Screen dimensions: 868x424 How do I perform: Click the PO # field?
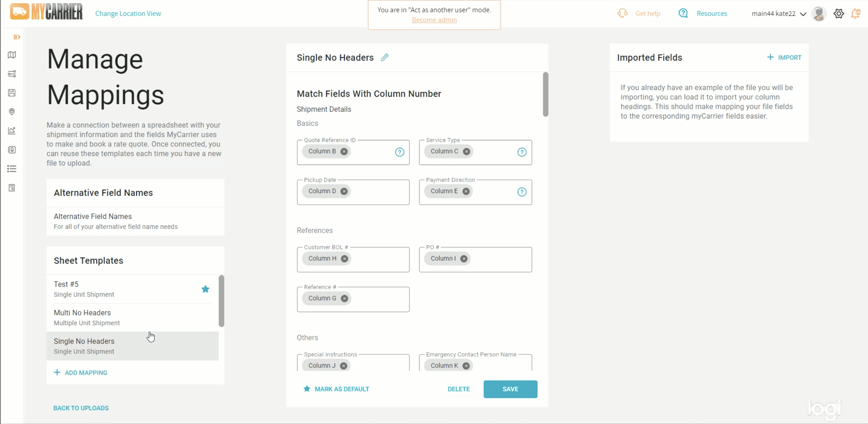click(475, 259)
